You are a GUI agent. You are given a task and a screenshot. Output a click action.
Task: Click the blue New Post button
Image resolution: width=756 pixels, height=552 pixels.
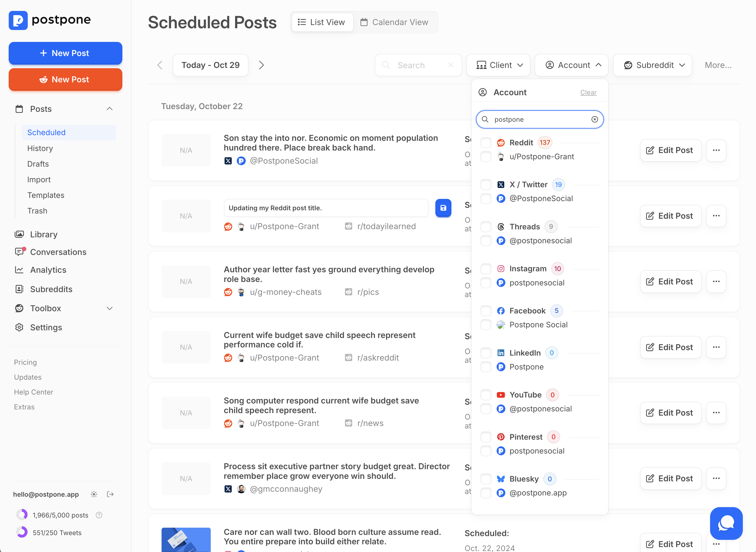[66, 53]
